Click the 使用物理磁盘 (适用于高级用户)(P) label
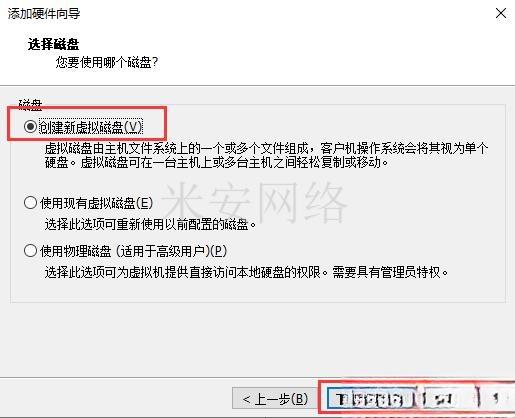The image size is (515, 418). pos(133,251)
